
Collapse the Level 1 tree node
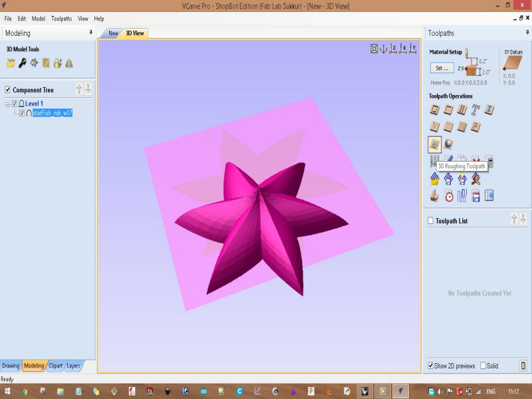(7, 104)
